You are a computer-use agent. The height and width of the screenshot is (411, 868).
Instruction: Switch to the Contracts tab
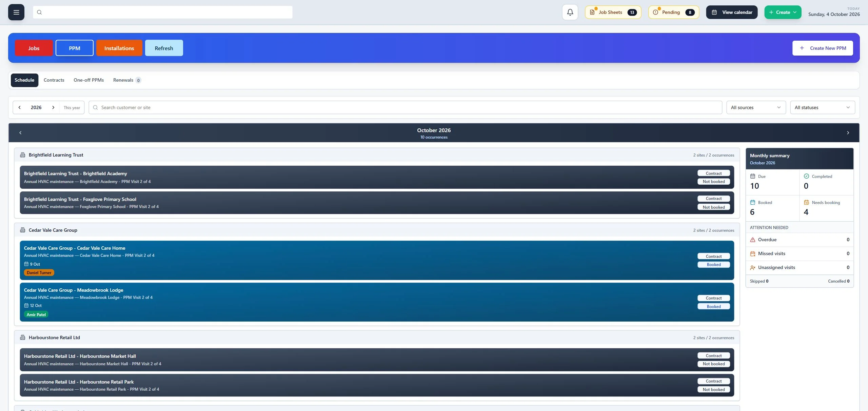tap(54, 80)
